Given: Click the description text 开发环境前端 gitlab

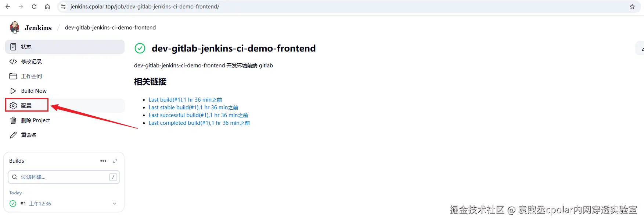Looking at the screenshot, I should pos(249,66).
